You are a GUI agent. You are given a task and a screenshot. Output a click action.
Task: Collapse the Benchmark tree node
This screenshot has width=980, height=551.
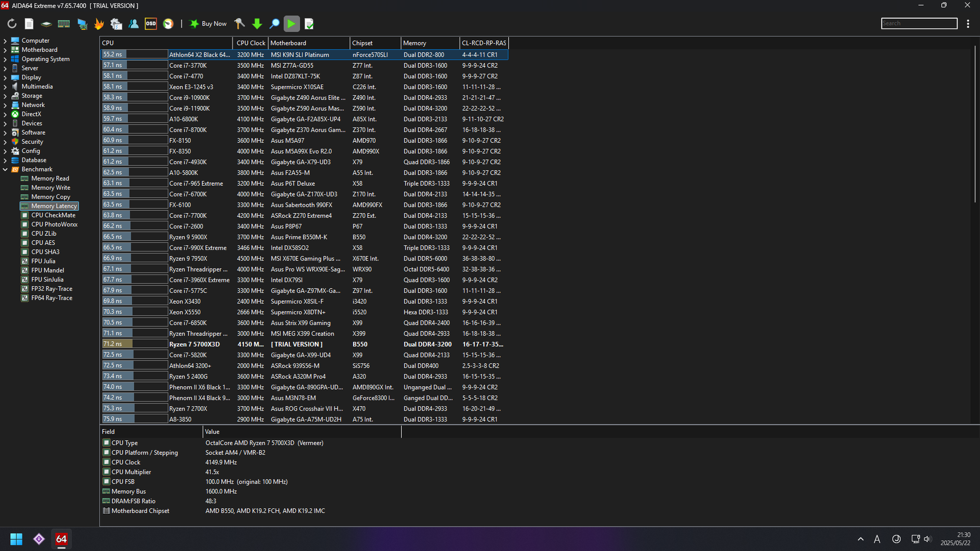coord(5,169)
